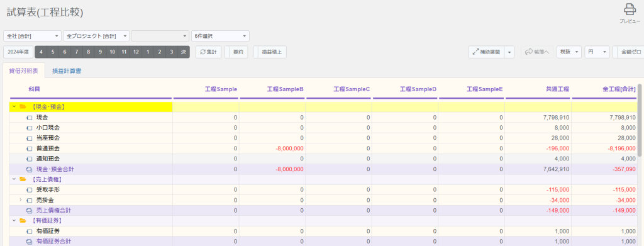
Task: Toggle the 損益積上 option
Action: pos(270,52)
